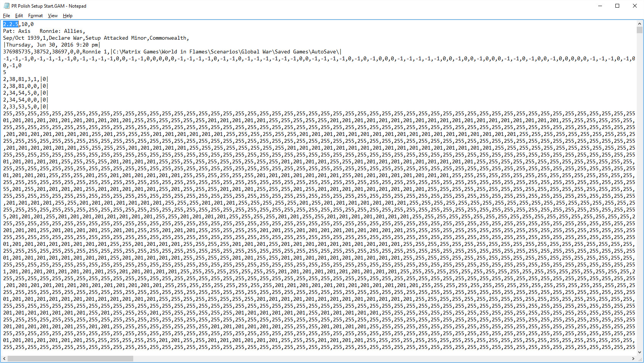Click the short line '0,-1,0'
Screen dimensions: 644x363
click(x=12, y=65)
